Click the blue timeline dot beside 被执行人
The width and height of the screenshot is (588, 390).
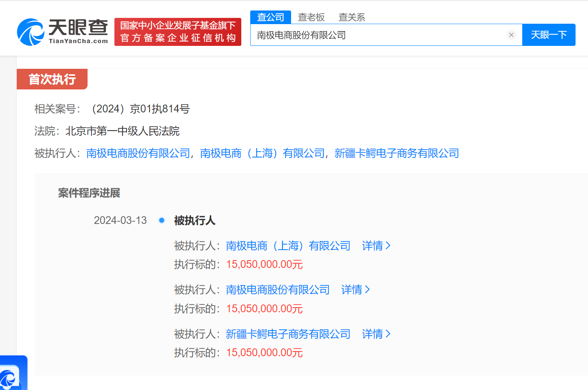(161, 220)
